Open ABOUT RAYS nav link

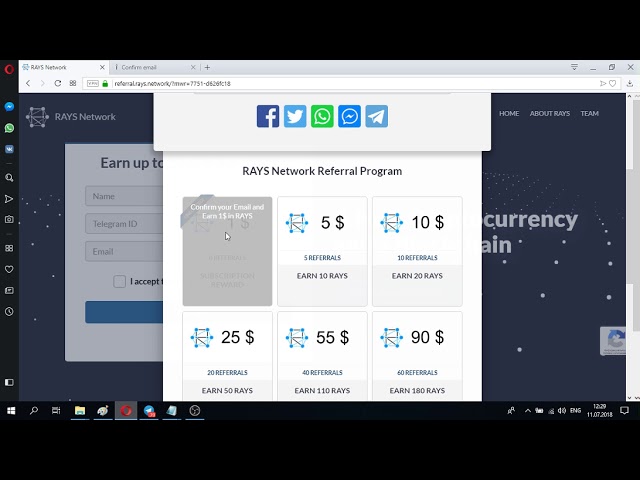550,113
